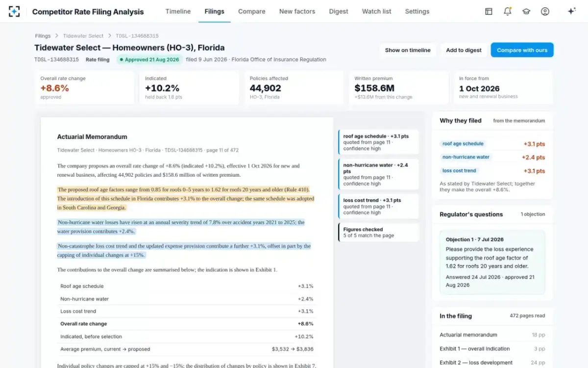This screenshot has height=368, width=588.
Task: Select the Indicated +10.2% card
Action: 189,88
